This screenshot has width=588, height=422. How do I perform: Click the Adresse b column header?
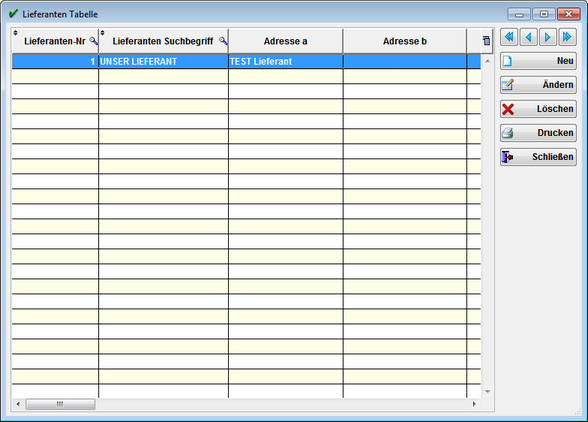405,41
